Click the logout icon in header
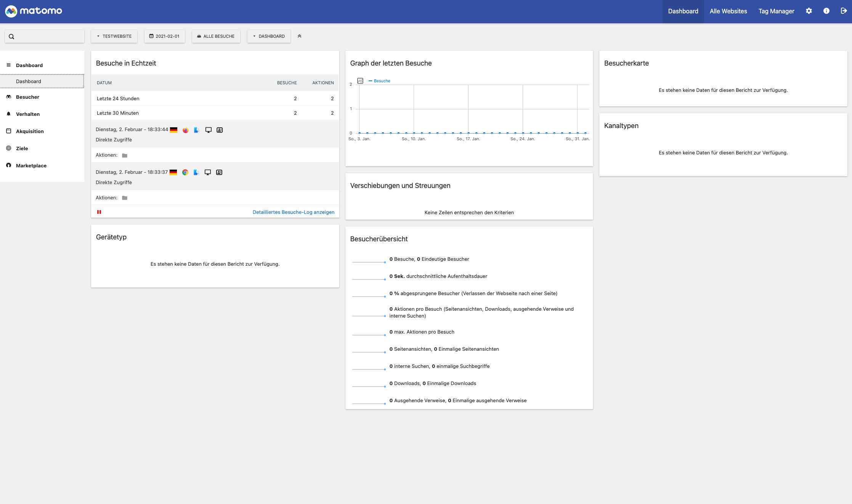Viewport: 852px width, 504px height. point(844,11)
